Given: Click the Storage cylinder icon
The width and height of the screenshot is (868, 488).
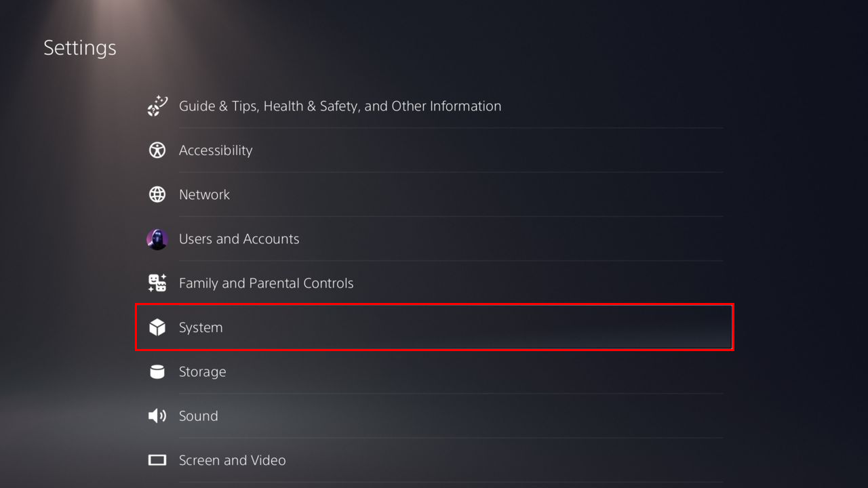Looking at the screenshot, I should click(157, 371).
